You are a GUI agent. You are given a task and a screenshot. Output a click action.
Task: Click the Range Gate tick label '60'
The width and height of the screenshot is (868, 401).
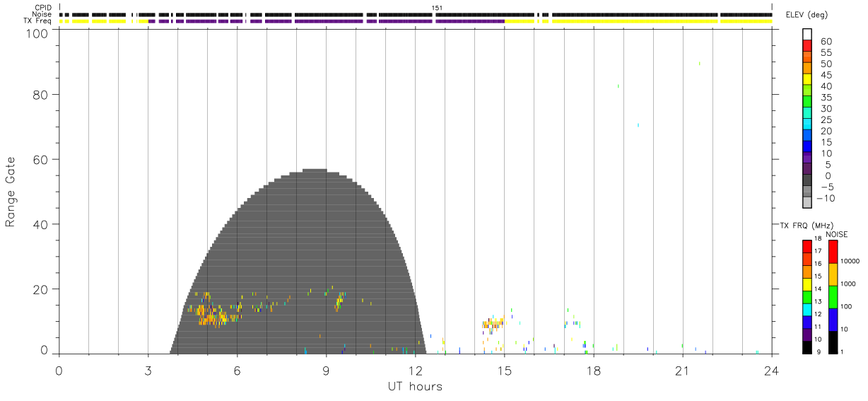tap(40, 160)
